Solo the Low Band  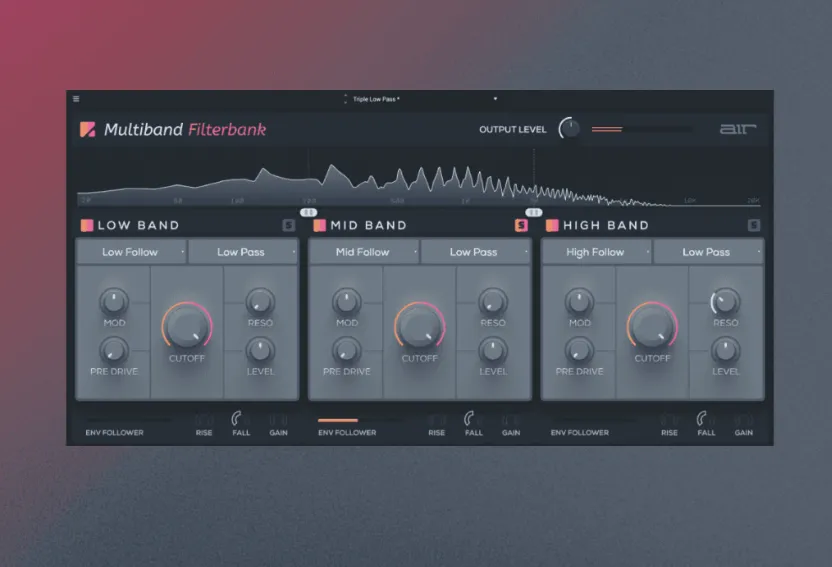(x=289, y=225)
